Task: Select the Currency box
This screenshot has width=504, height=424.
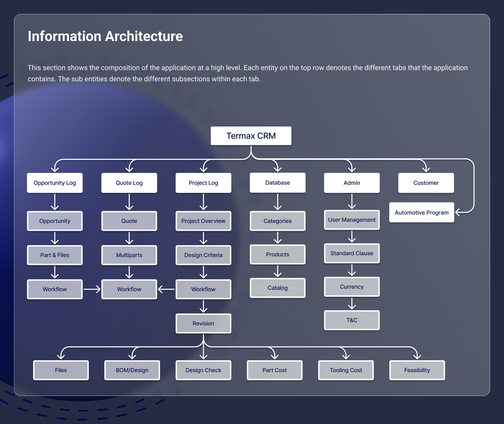Action: [352, 287]
